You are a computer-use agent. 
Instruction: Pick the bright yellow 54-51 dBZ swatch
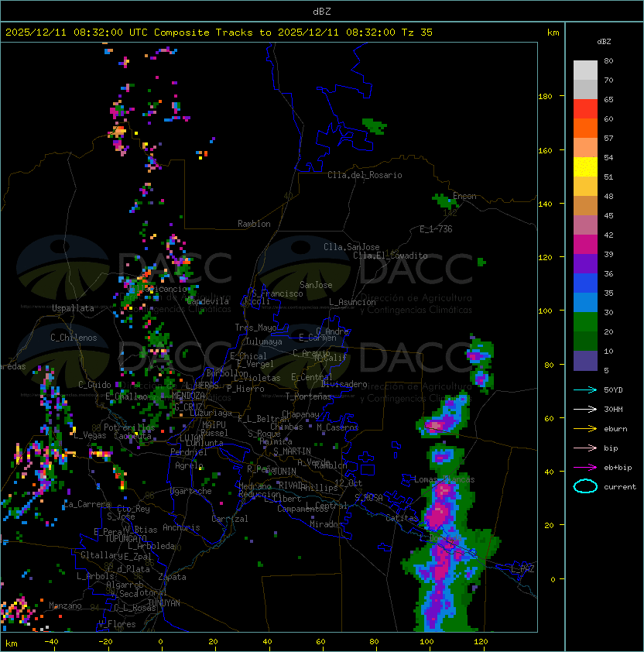(x=585, y=166)
